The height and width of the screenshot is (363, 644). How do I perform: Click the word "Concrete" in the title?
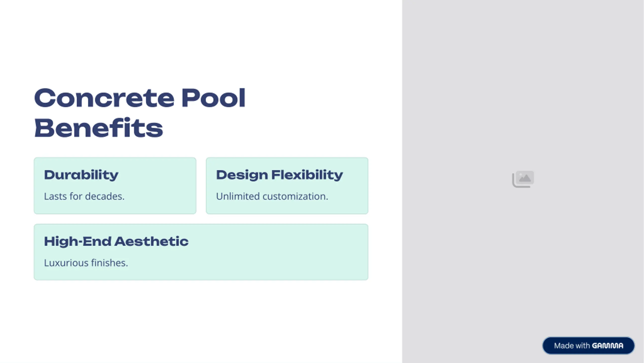[104, 98]
